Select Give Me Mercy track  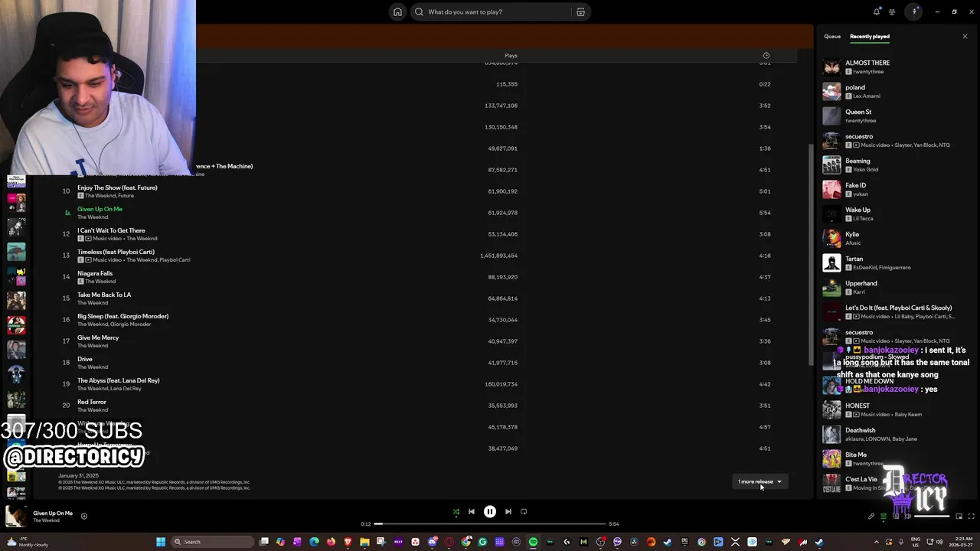coord(98,337)
